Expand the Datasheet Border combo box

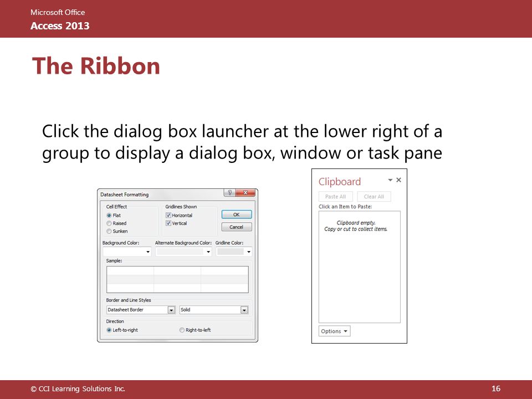pyautogui.click(x=171, y=310)
